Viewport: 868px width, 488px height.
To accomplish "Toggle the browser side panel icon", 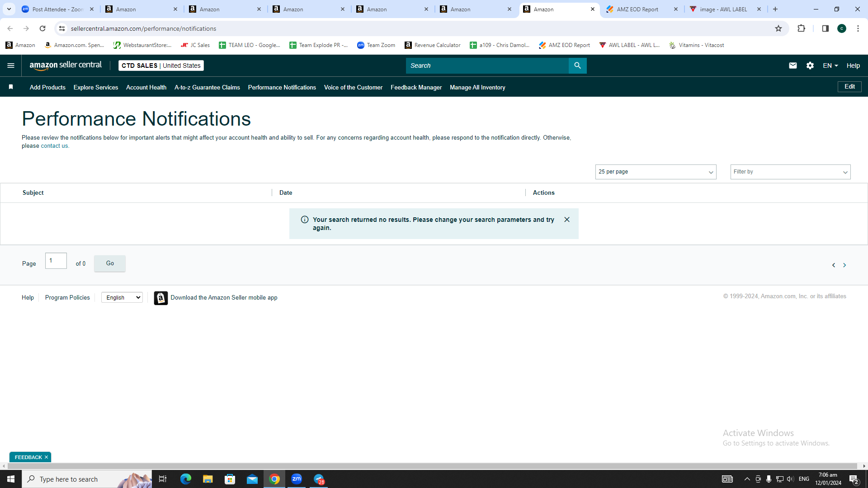I will (825, 28).
